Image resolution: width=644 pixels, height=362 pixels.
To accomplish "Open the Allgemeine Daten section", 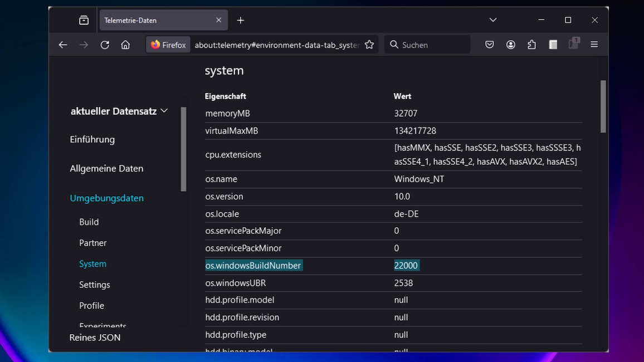I will [106, 169].
